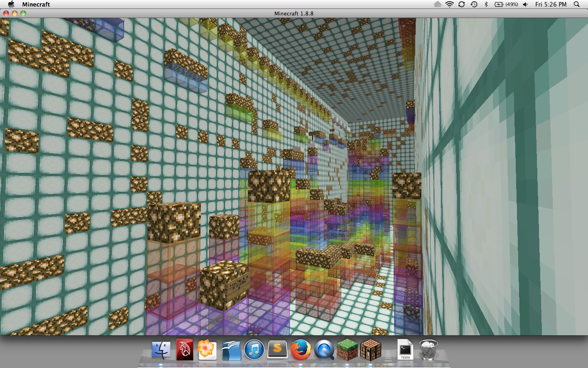Open the Bluetooth status menu

pyautogui.click(x=486, y=4)
